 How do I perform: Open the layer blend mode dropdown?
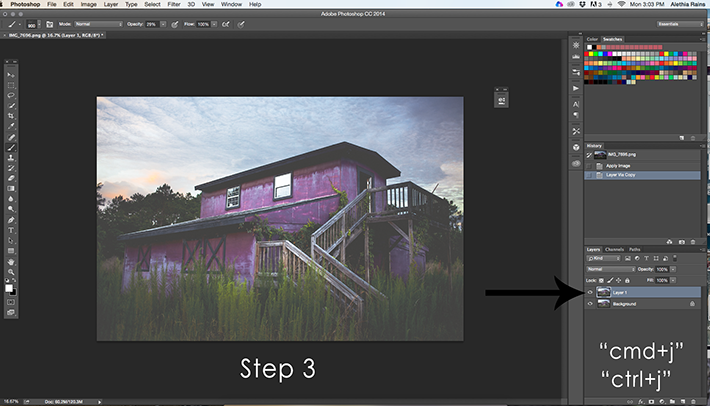[x=611, y=269]
